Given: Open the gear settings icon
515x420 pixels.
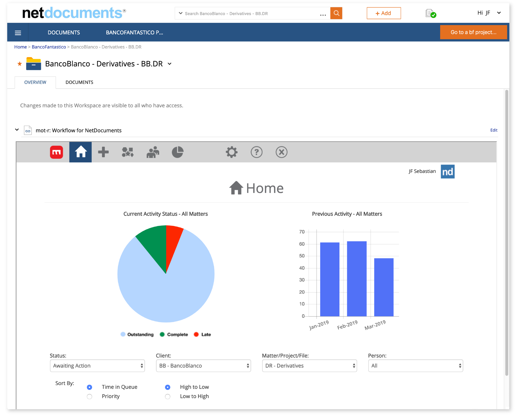Looking at the screenshot, I should (x=232, y=152).
